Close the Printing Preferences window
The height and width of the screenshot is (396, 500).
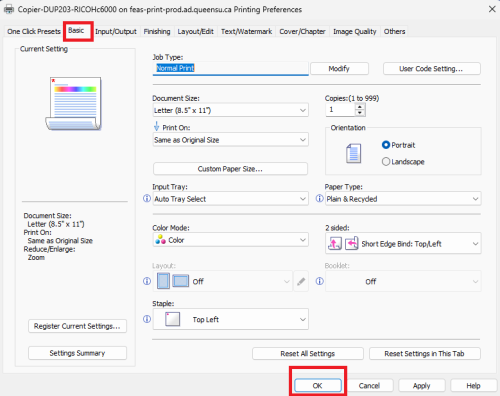pyautogui.click(x=492, y=9)
